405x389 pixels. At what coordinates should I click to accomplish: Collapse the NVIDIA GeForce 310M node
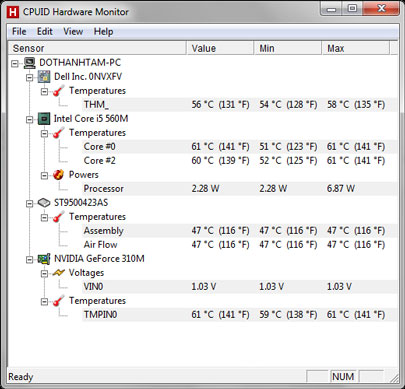(30, 259)
